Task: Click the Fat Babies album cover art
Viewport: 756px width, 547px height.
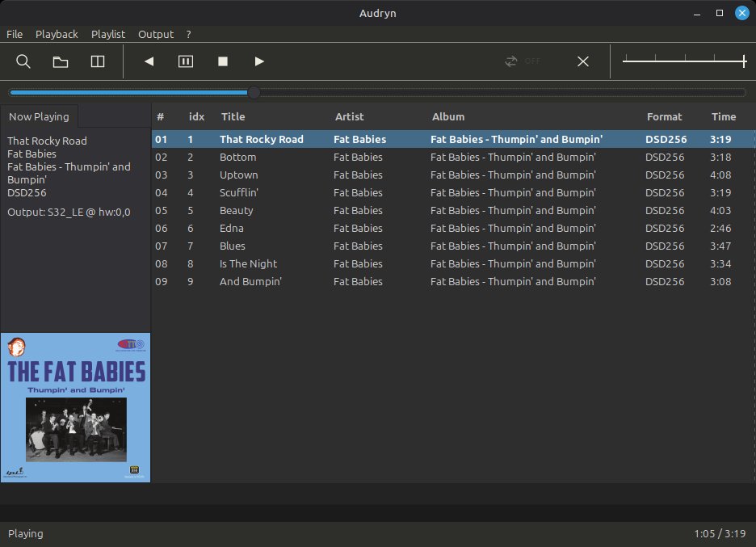Action: point(76,407)
